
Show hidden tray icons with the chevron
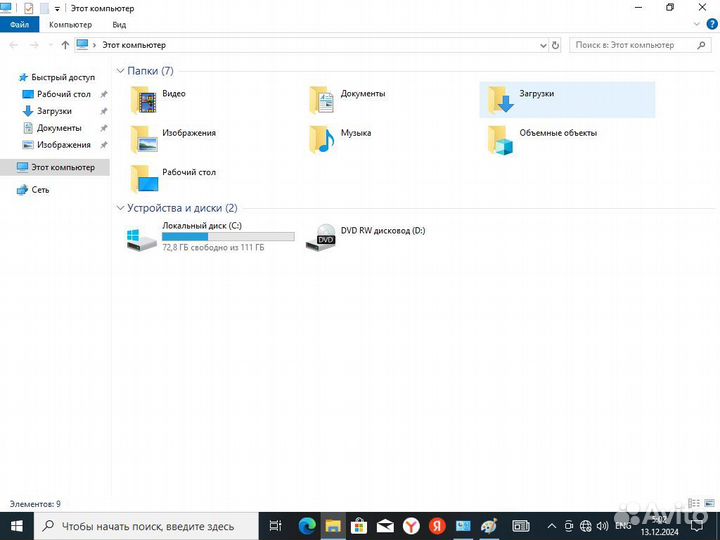pyautogui.click(x=552, y=526)
